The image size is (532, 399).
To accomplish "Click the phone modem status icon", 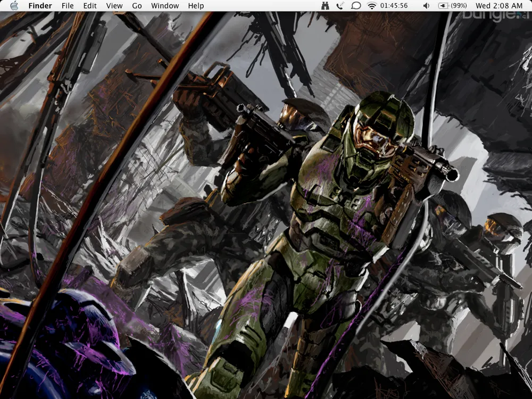I will (x=340, y=6).
